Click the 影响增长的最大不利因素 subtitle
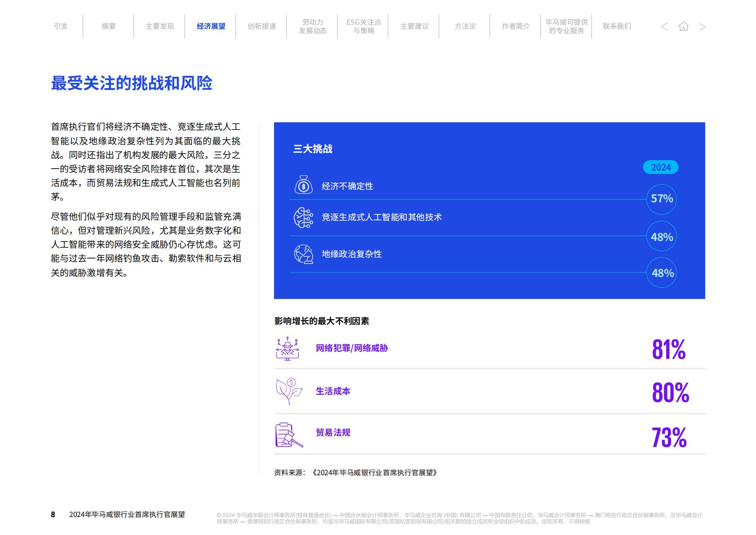 [322, 321]
